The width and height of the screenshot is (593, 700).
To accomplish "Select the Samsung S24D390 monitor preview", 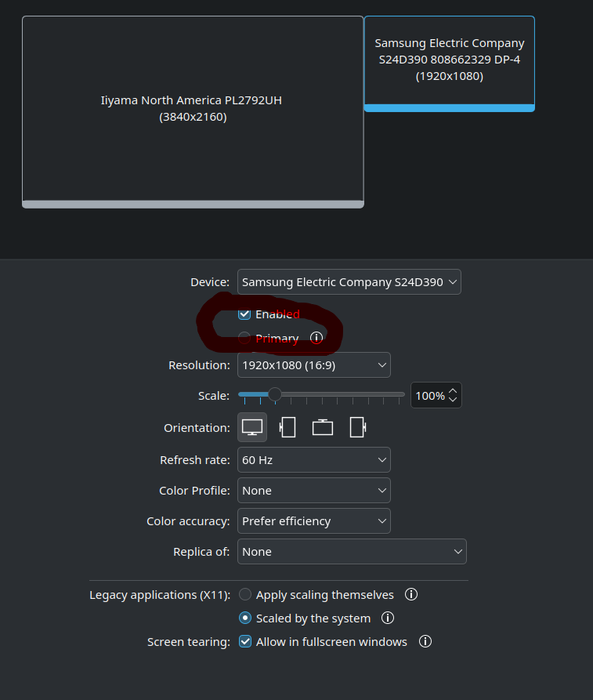I will 450,63.
